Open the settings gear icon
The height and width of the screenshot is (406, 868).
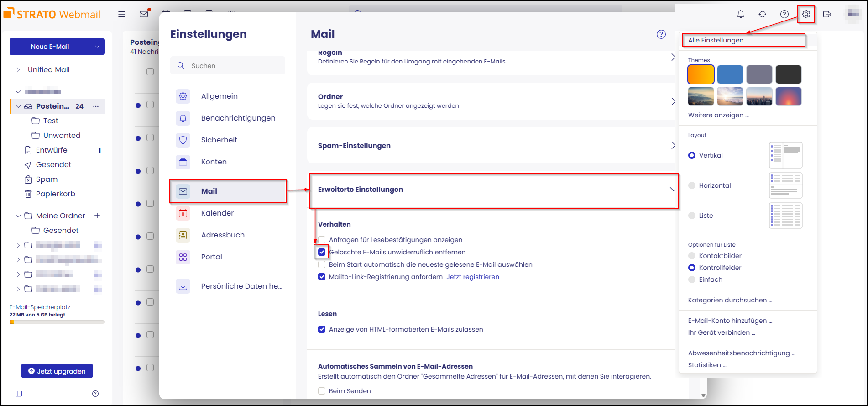coord(806,14)
